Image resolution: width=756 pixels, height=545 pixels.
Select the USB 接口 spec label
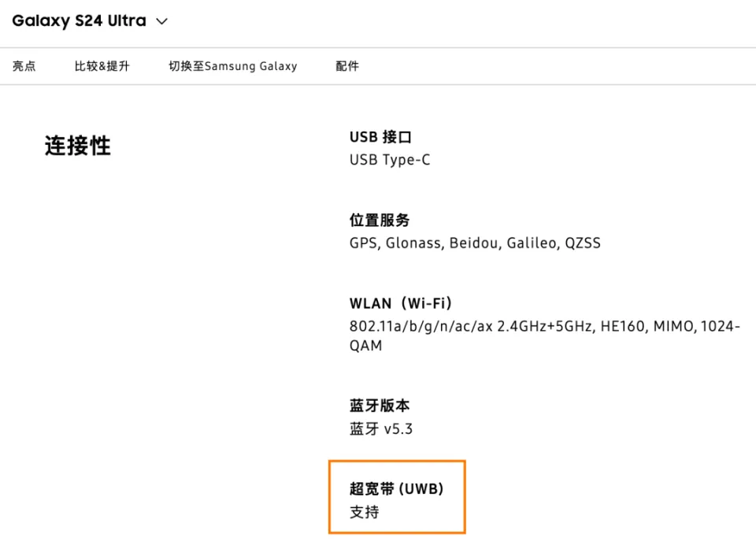(380, 137)
